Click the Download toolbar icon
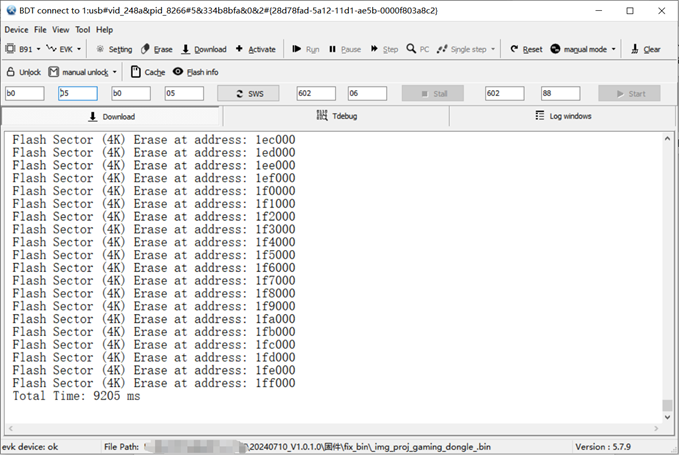Image resolution: width=679 pixels, height=455 pixels. click(x=186, y=49)
